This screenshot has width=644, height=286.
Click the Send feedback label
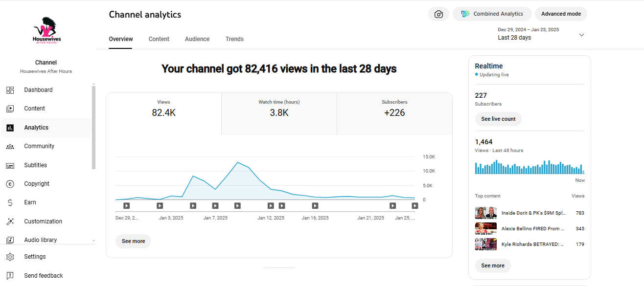[x=44, y=276]
